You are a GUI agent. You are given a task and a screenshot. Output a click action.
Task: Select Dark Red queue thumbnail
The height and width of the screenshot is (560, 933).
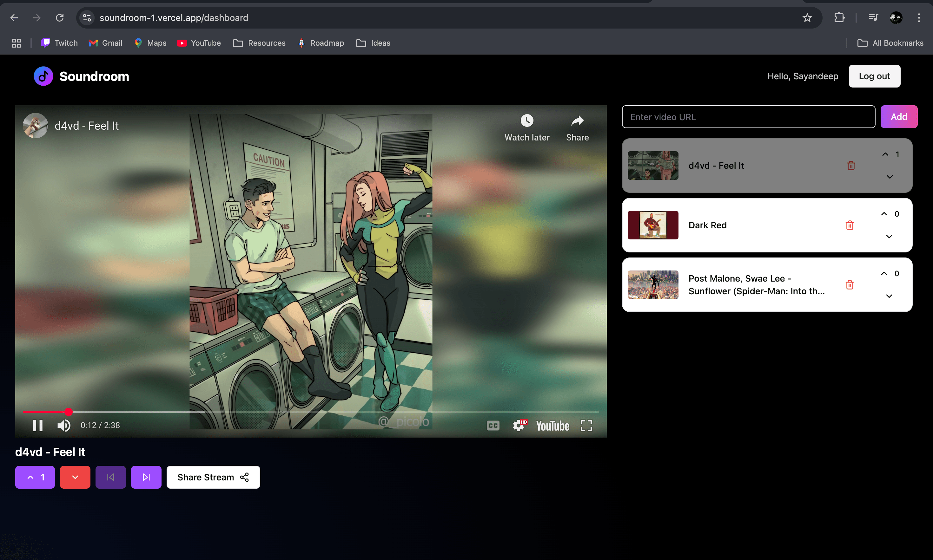coord(653,225)
